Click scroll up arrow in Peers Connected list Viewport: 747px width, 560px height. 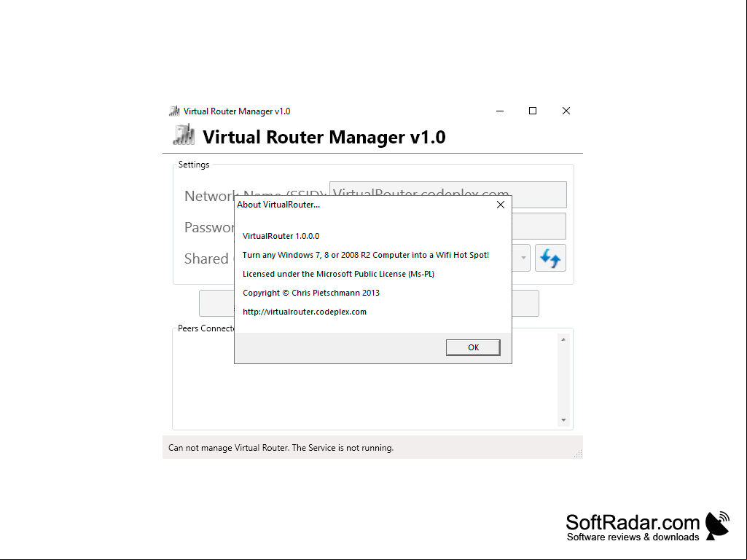click(563, 339)
